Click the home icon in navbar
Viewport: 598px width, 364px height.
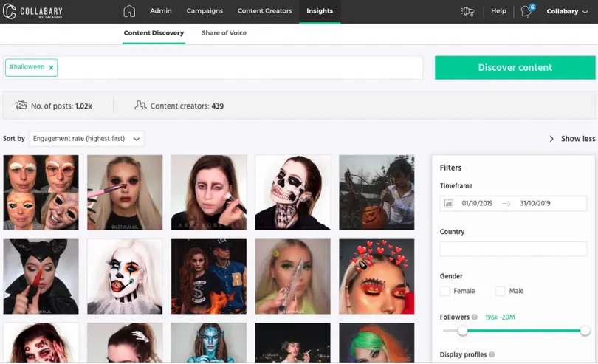coord(129,11)
